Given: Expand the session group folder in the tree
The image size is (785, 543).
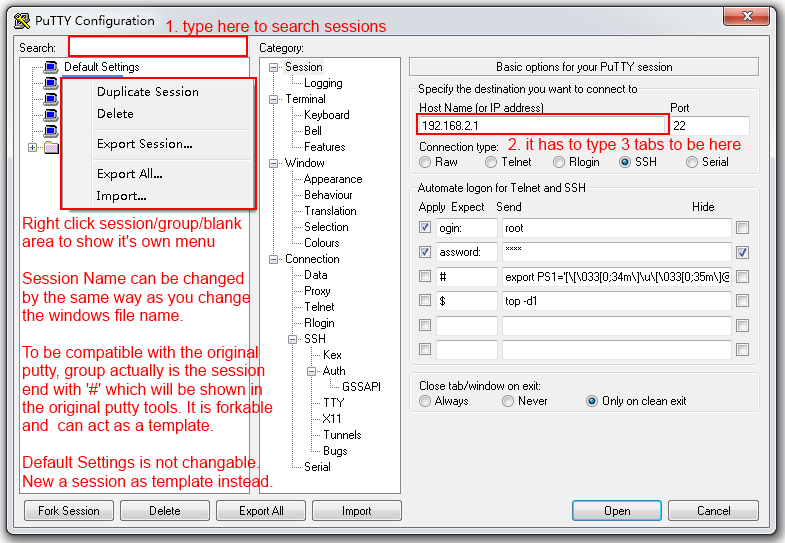Looking at the screenshot, I should click(x=33, y=148).
